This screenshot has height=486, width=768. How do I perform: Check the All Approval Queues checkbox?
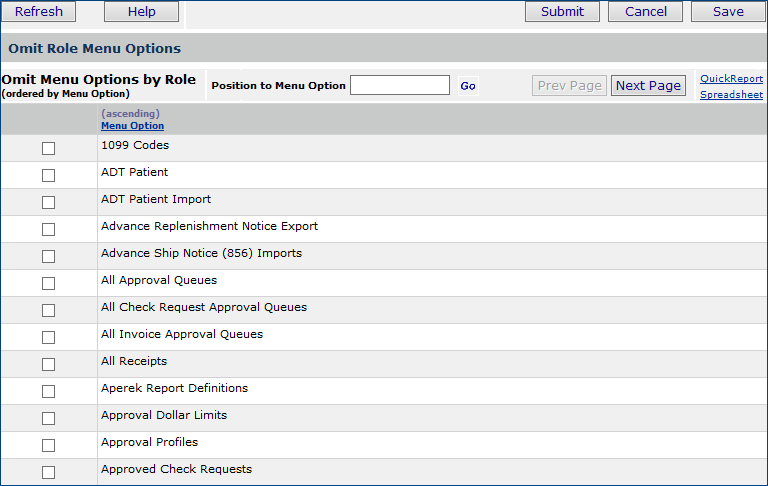click(x=48, y=284)
